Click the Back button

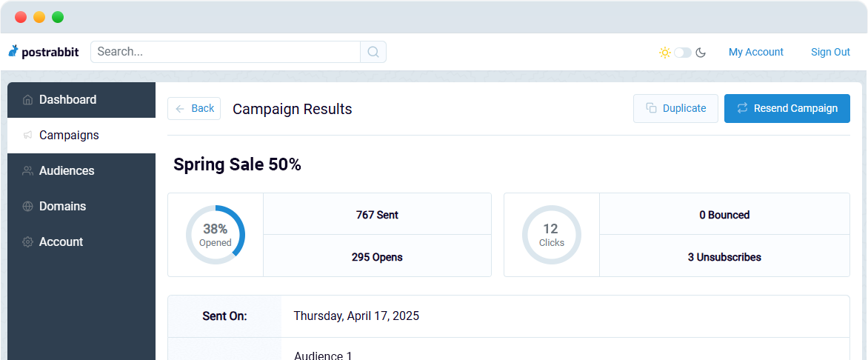pos(194,109)
